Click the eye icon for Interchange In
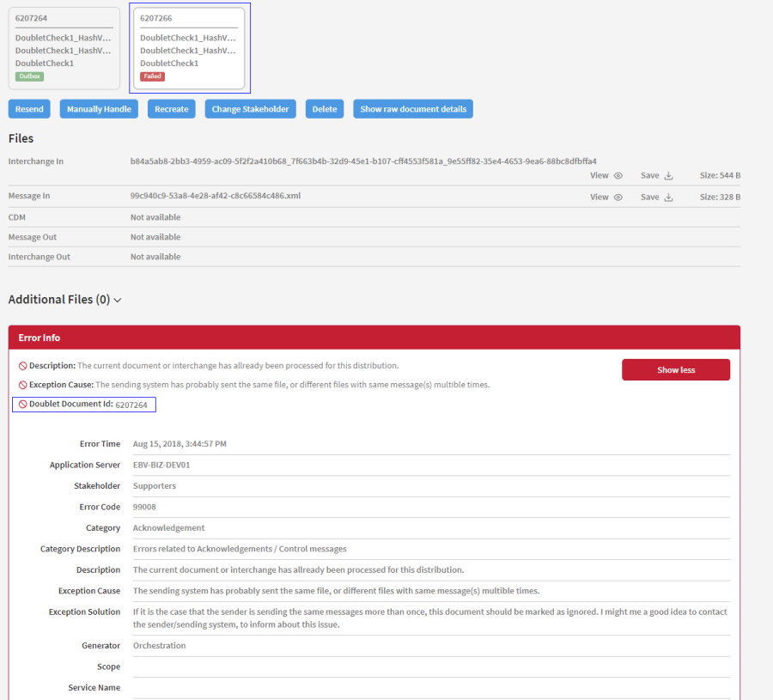The image size is (773, 700). (x=618, y=175)
